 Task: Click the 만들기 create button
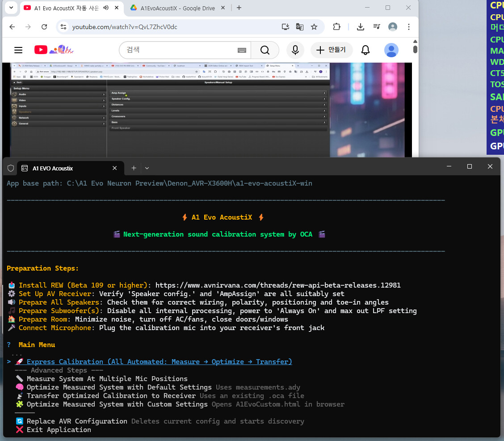[x=332, y=50]
